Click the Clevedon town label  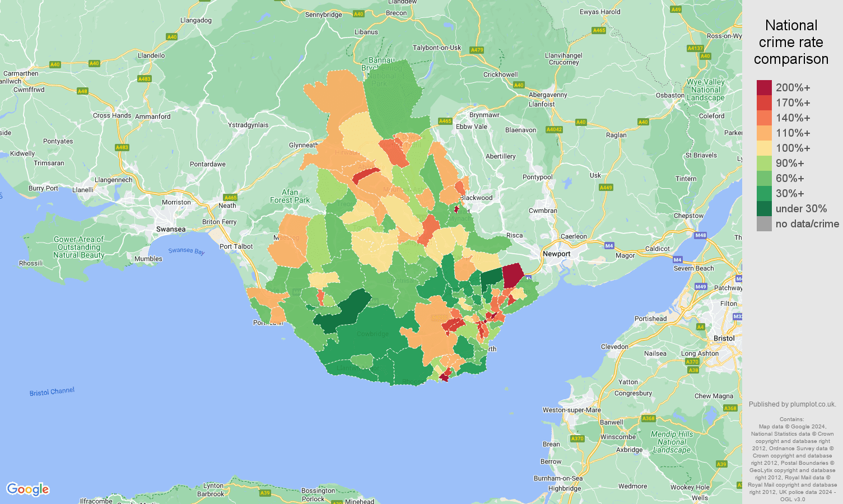(614, 347)
